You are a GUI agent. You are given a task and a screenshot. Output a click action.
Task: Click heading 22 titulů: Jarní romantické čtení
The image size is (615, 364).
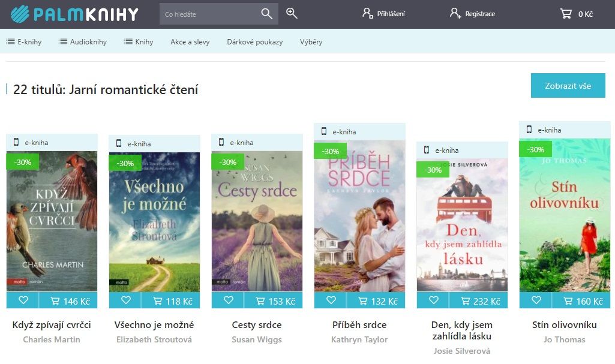(x=106, y=90)
